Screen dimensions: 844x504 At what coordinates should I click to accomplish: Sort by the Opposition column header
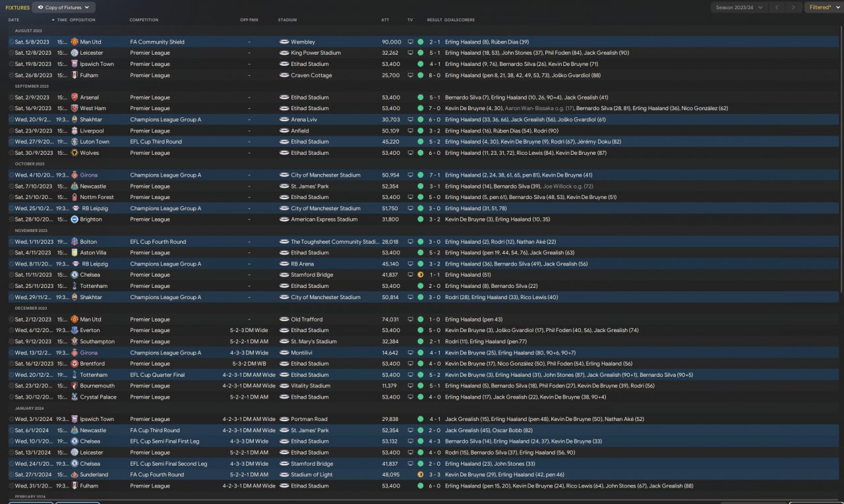coord(82,20)
